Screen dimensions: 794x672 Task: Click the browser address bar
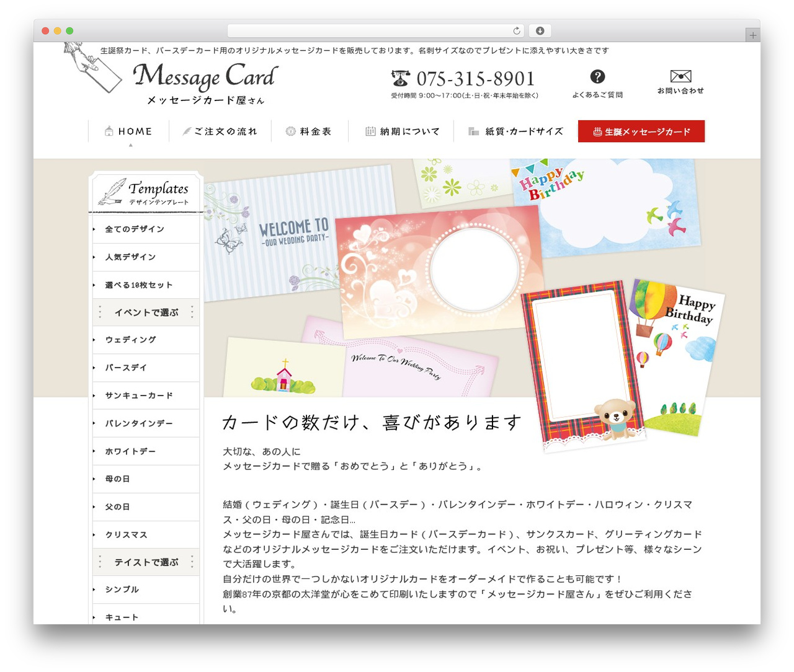point(376,30)
